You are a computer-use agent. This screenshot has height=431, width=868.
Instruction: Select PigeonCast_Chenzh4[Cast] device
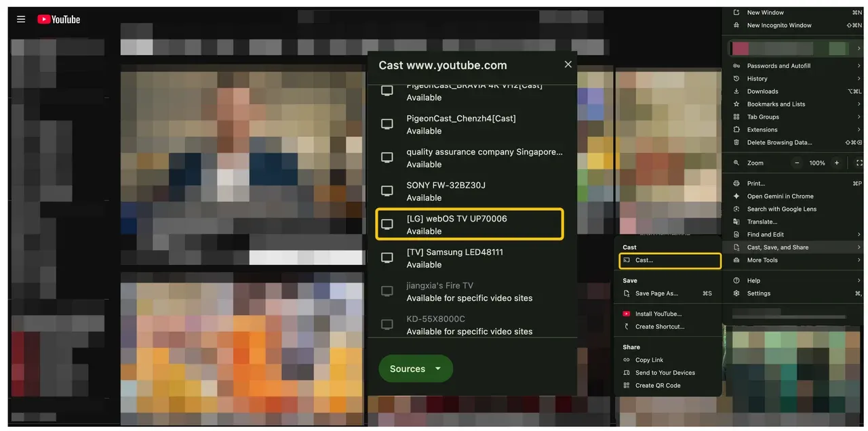tap(472, 124)
